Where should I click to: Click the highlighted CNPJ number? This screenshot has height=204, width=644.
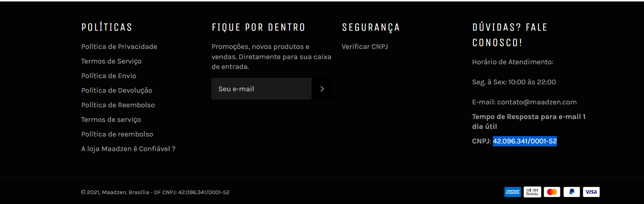pos(525,141)
